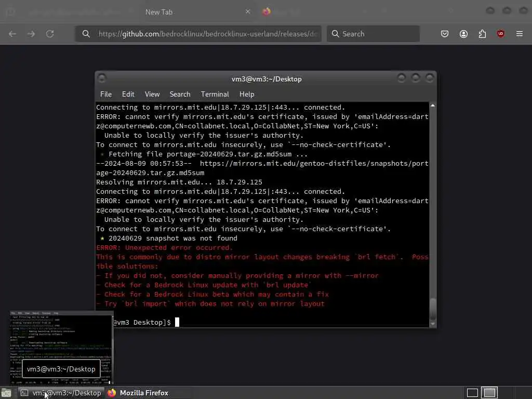
Task: Open the Firefox hamburger application menu
Action: [520, 34]
